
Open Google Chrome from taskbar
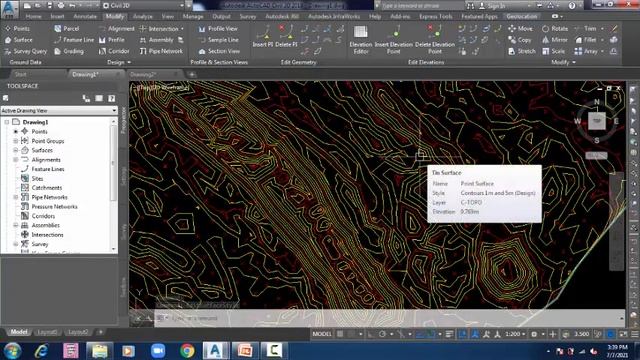coord(187,351)
